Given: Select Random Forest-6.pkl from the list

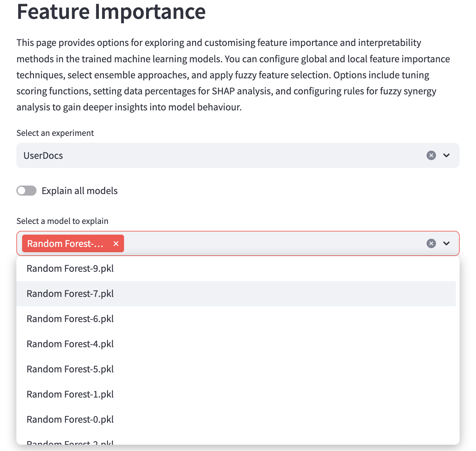Looking at the screenshot, I should pyautogui.click(x=70, y=319).
